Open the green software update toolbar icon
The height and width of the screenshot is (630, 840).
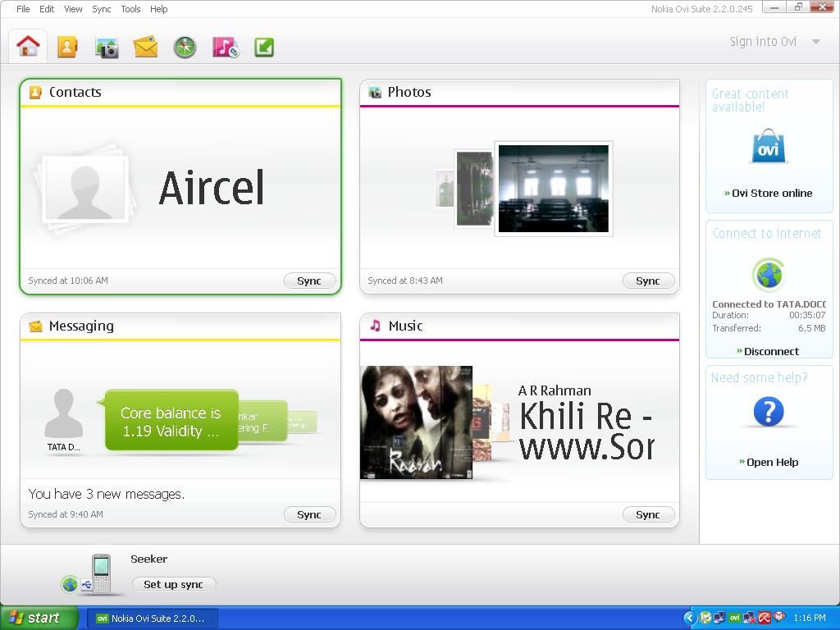coord(264,47)
